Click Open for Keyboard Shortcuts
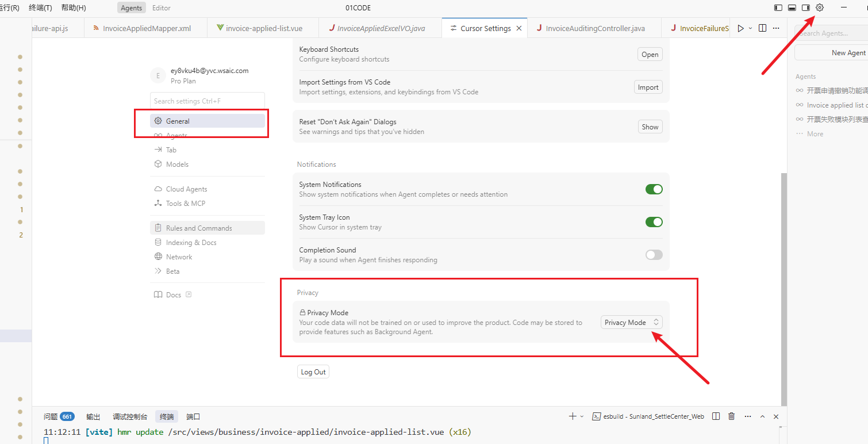This screenshot has height=444, width=868. point(650,54)
